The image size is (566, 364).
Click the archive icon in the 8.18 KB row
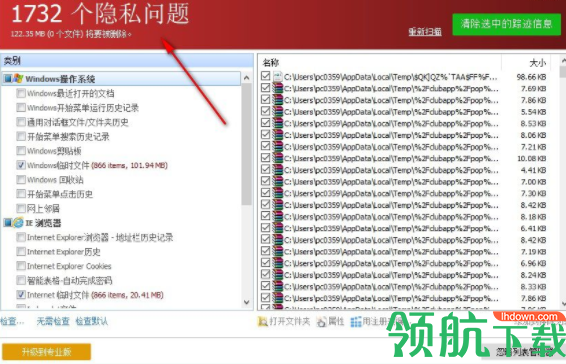(x=277, y=217)
